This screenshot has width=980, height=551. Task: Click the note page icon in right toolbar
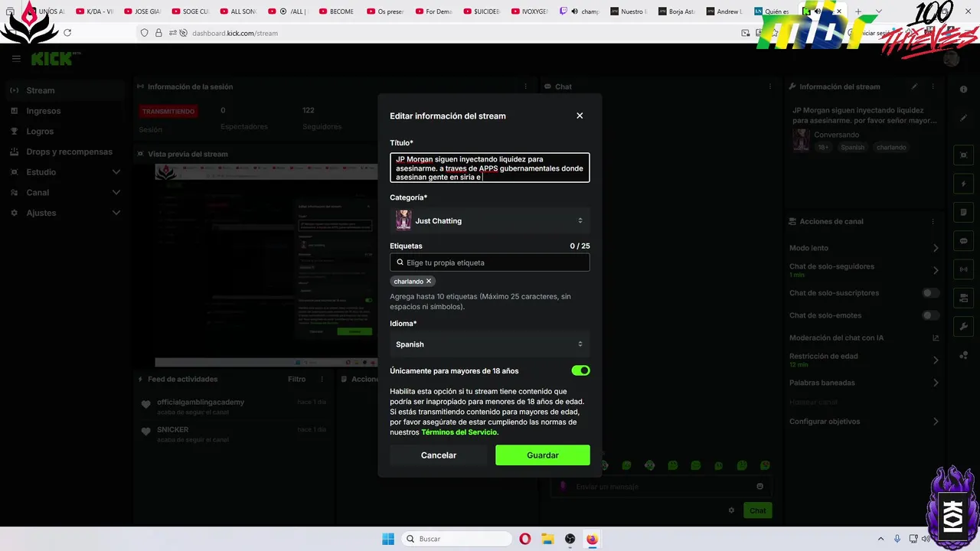point(964,212)
